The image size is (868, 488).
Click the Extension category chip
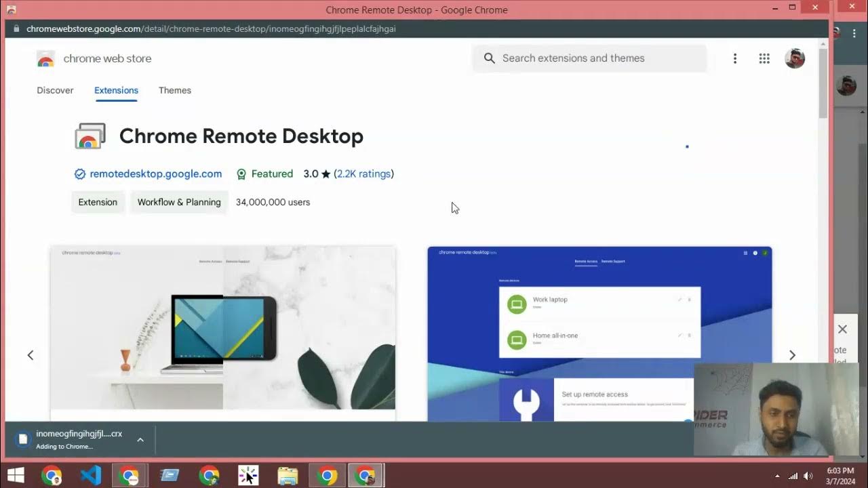[98, 202]
